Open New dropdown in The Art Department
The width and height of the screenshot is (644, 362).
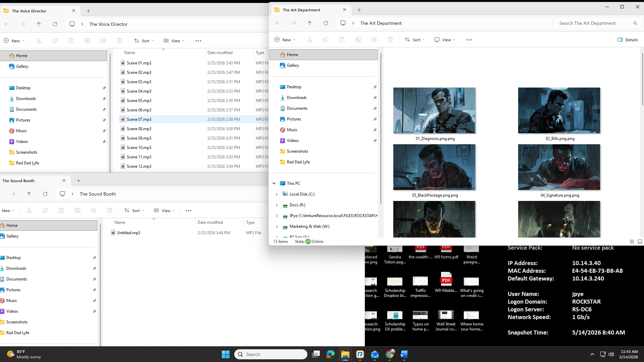coord(285,40)
